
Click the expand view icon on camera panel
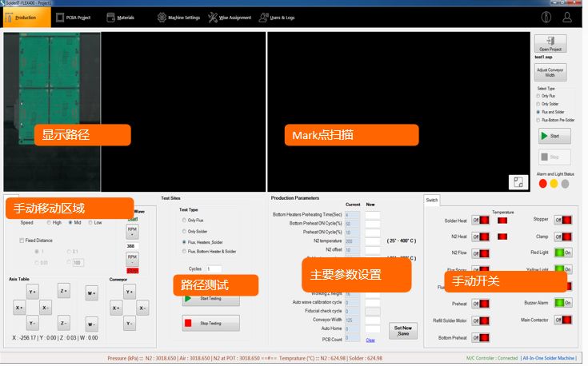518,182
